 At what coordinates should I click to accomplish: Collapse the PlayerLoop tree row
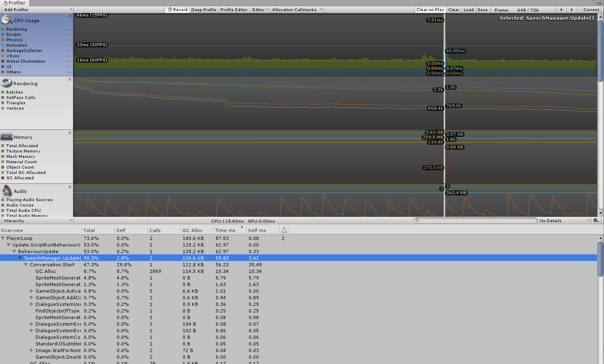(x=3, y=238)
